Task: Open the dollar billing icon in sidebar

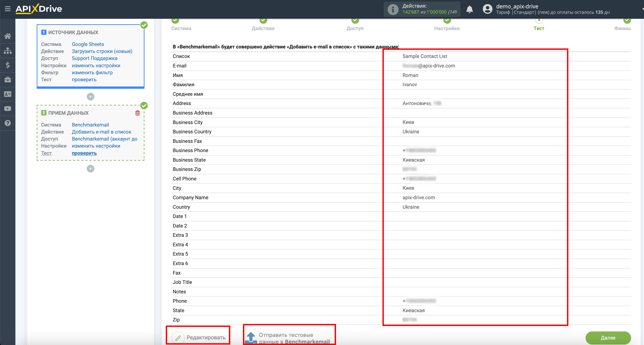Action: point(7,65)
